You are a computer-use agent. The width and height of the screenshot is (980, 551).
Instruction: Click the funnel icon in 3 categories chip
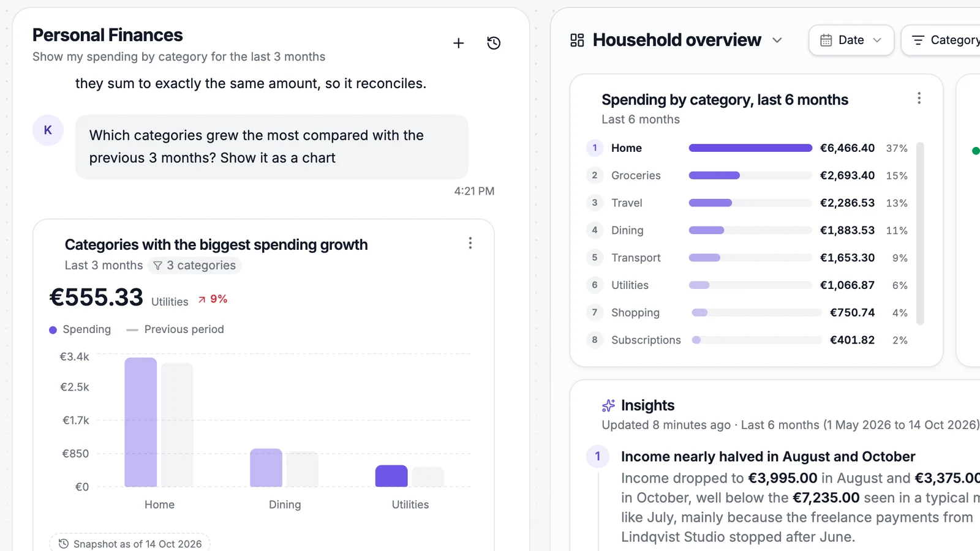[157, 266]
